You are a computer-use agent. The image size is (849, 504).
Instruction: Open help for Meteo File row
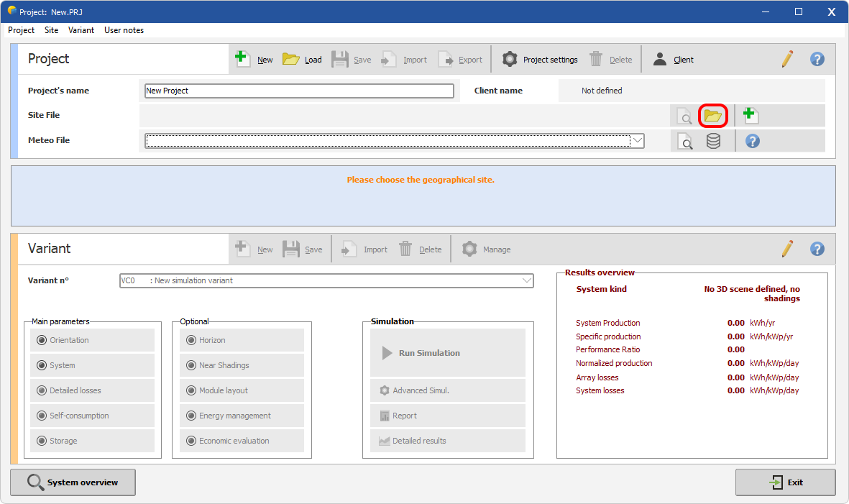click(753, 142)
